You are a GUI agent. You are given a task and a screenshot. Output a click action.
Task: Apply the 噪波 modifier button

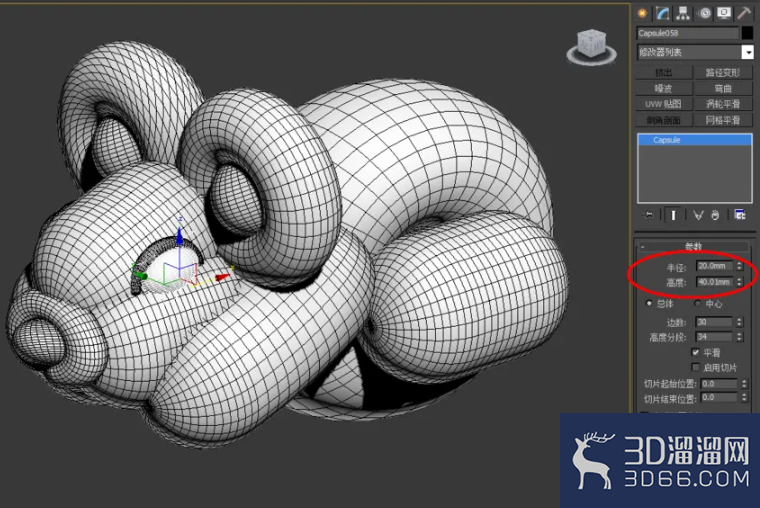(x=664, y=88)
